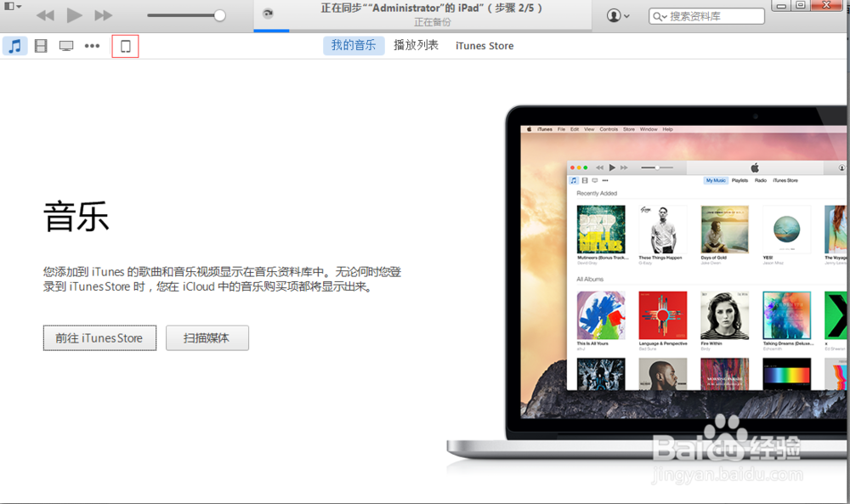This screenshot has height=504, width=850.
Task: Click the 扫描媒体 button
Action: [x=207, y=337]
